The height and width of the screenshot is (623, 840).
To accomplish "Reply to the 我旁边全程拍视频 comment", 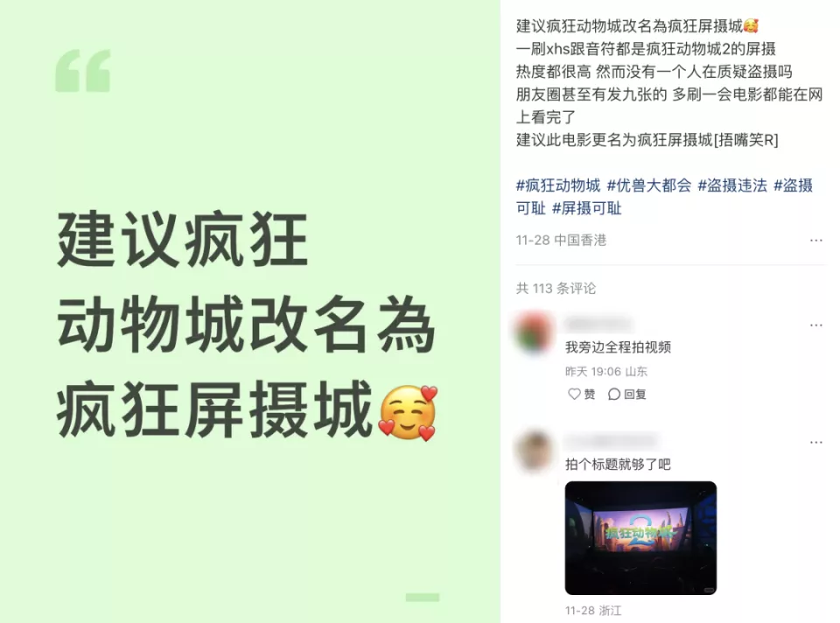I will click(x=626, y=395).
